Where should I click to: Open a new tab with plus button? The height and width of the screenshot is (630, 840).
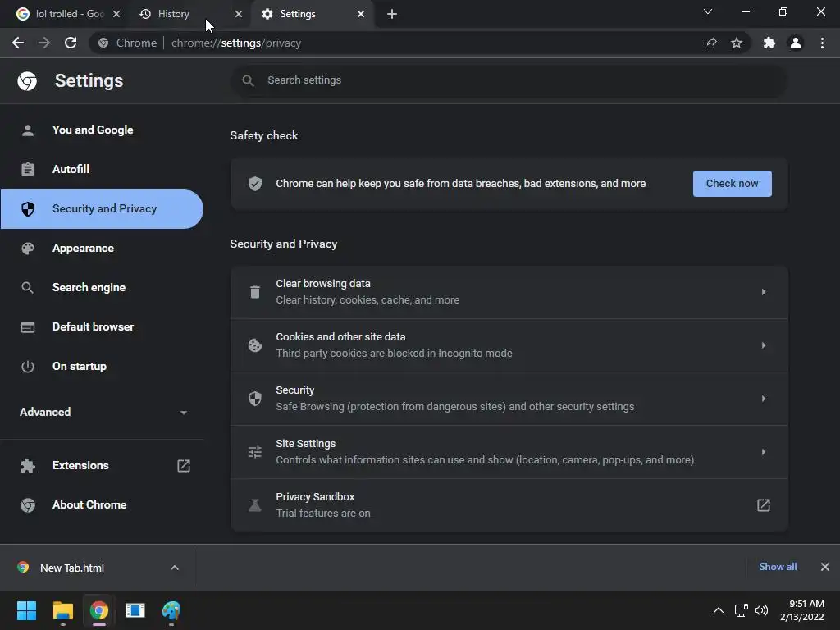pos(392,14)
